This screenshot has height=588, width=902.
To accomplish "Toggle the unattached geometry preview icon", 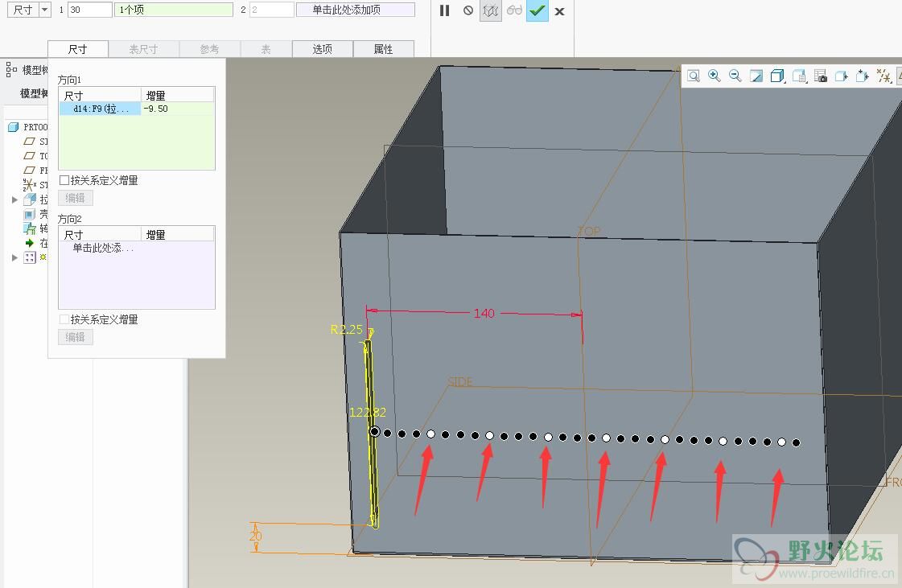I will (491, 10).
